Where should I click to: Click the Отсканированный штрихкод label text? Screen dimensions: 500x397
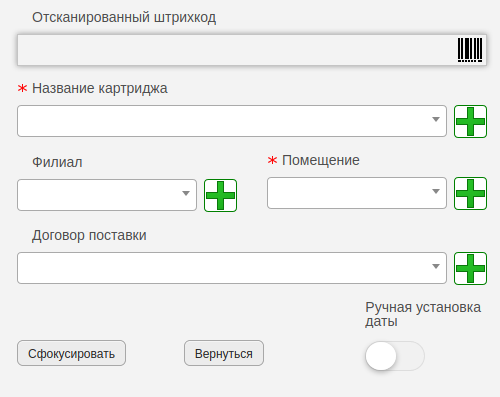pyautogui.click(x=124, y=17)
